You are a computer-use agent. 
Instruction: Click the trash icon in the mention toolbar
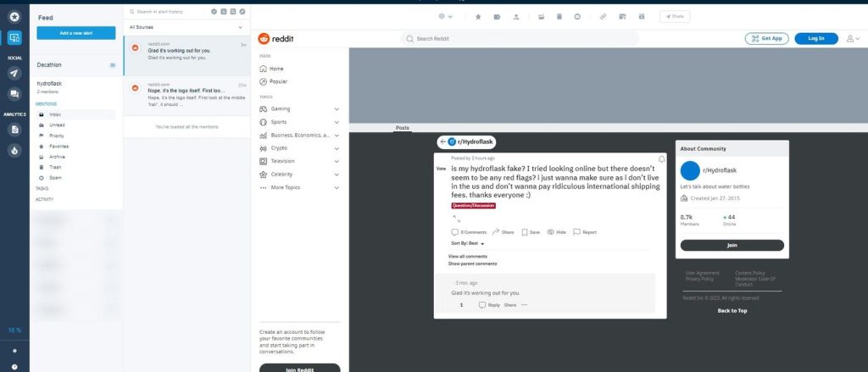(559, 17)
